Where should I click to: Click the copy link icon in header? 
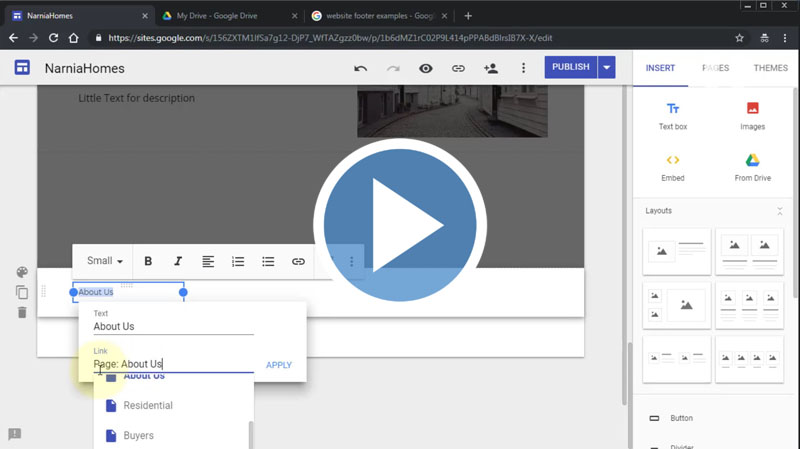coord(458,68)
